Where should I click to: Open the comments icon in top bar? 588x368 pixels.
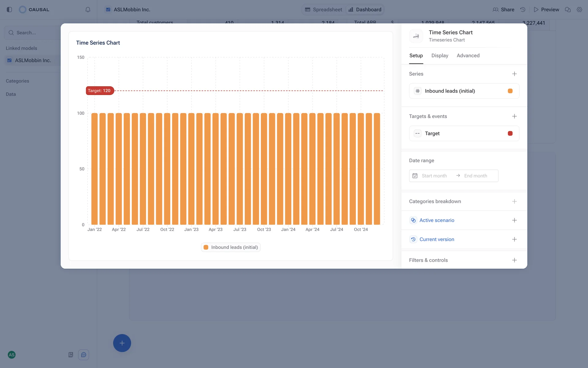click(x=567, y=10)
